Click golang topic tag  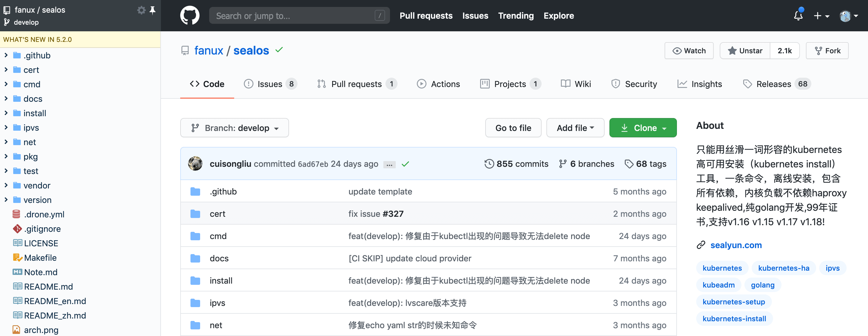(x=763, y=285)
